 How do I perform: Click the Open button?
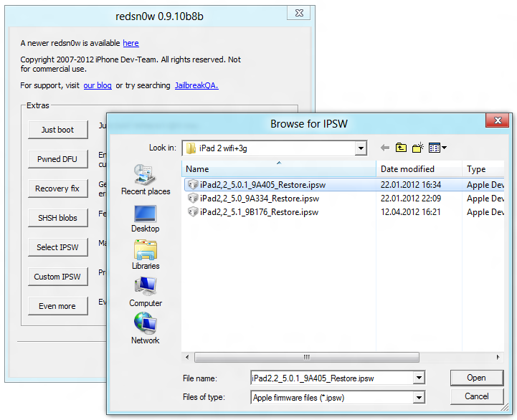tap(476, 378)
